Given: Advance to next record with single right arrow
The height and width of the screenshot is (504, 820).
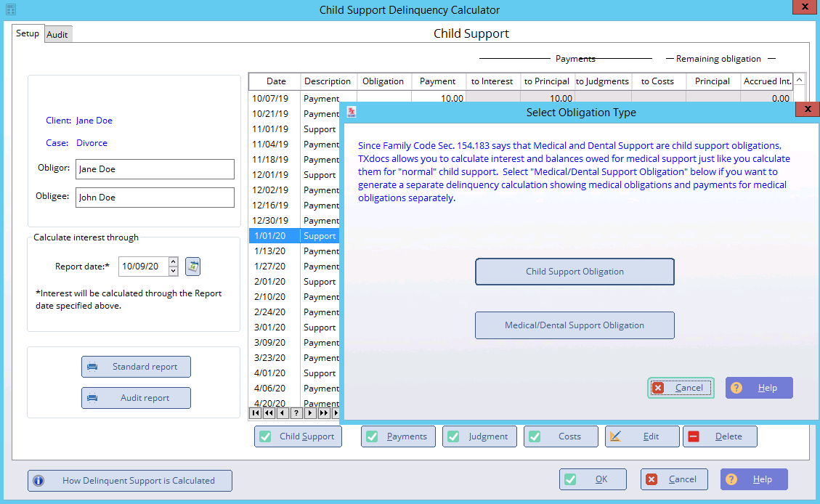Looking at the screenshot, I should coord(310,413).
